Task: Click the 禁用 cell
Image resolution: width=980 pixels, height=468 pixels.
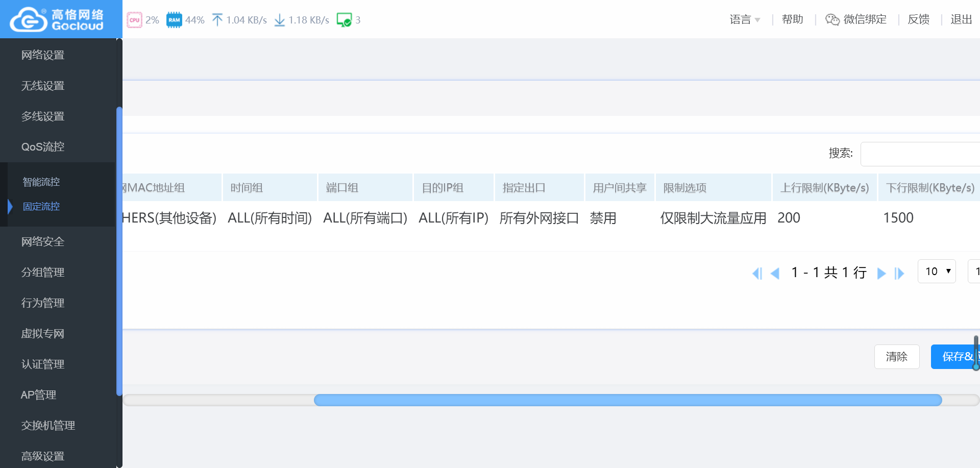Action: [603, 218]
